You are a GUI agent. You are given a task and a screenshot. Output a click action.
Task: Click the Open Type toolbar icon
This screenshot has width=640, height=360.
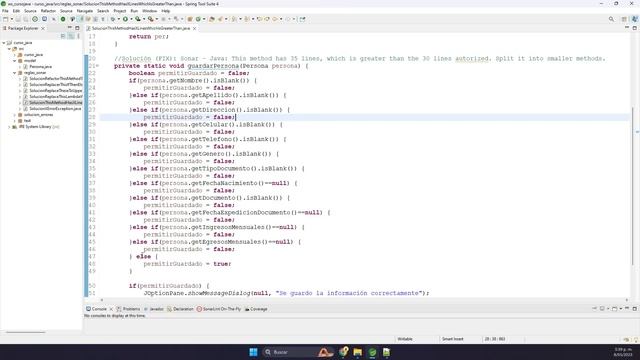pyautogui.click(x=212, y=19)
